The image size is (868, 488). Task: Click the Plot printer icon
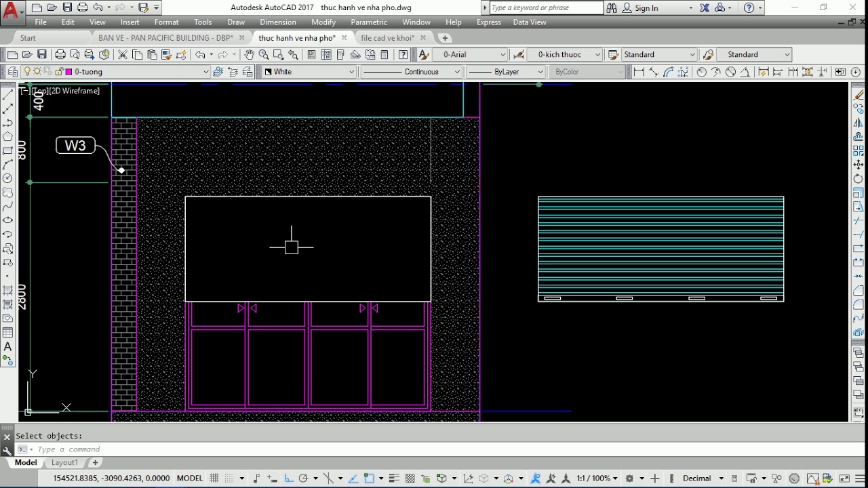[x=60, y=54]
